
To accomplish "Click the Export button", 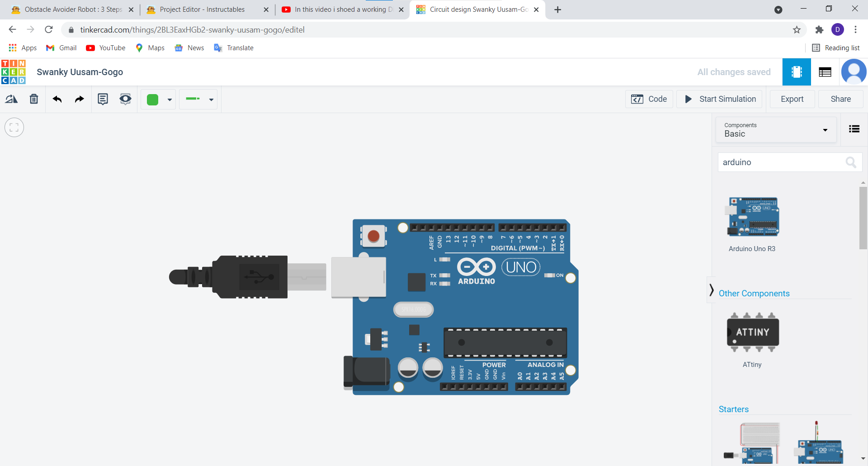I will pos(792,99).
